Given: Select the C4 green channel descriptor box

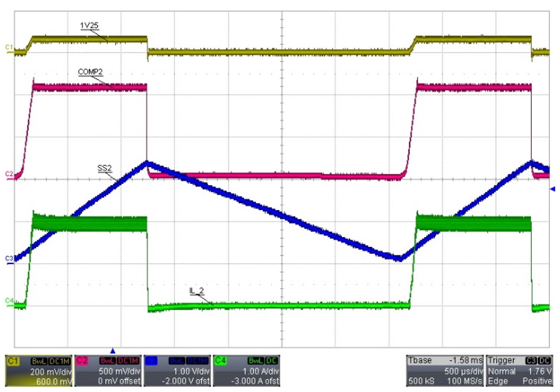Looking at the screenshot, I should [245, 371].
